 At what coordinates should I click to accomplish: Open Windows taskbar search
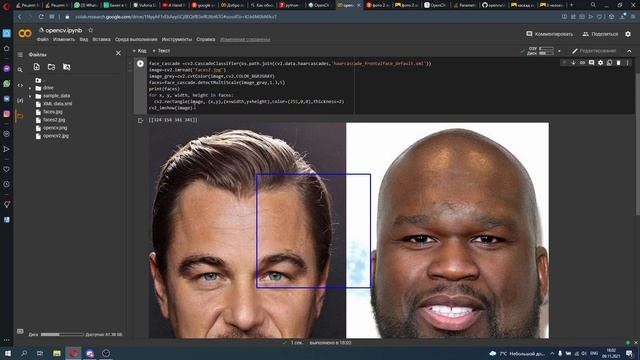tap(24, 353)
